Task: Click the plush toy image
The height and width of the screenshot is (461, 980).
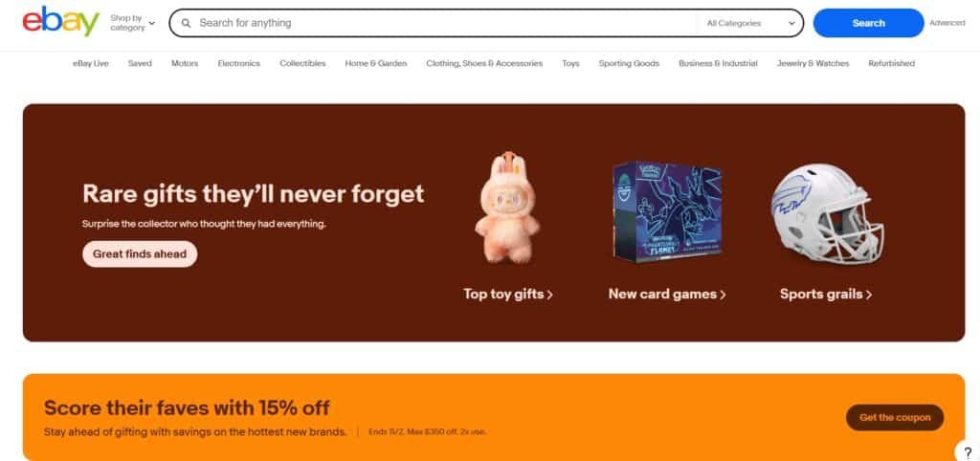Action: [507, 208]
